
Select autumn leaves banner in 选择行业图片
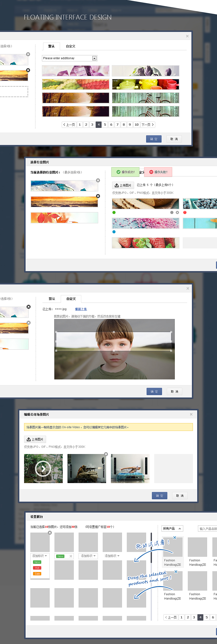point(64,218)
